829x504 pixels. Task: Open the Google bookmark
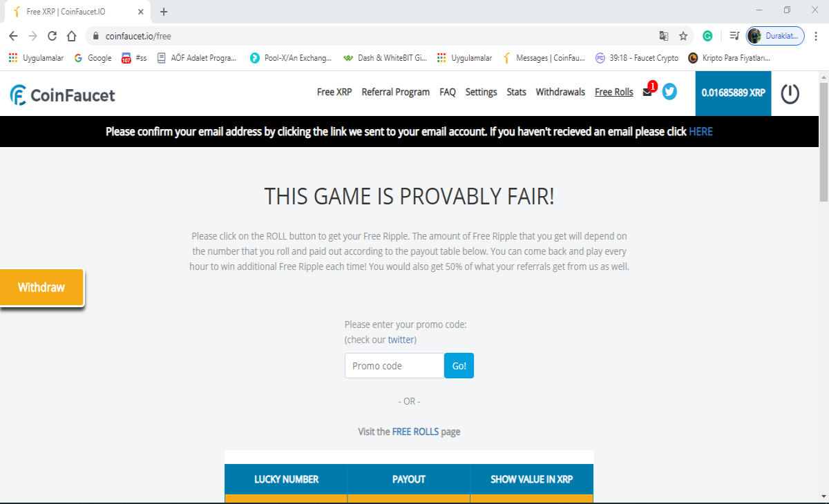point(93,58)
